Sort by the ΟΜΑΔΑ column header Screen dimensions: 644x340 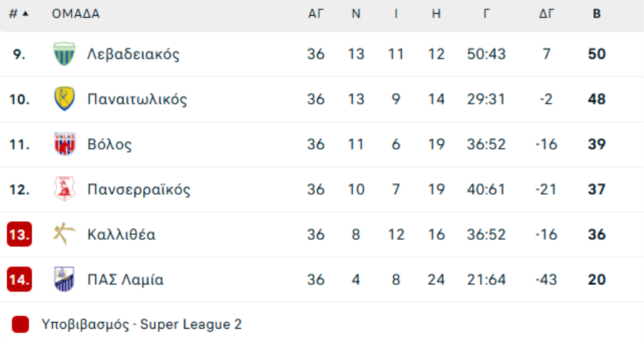click(x=76, y=14)
